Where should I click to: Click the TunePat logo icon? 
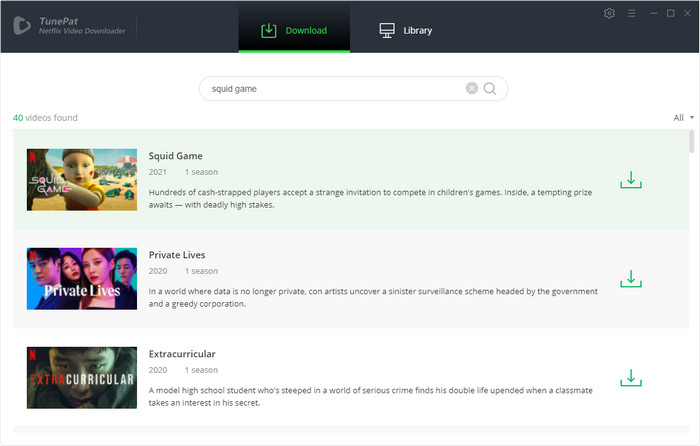pos(21,25)
